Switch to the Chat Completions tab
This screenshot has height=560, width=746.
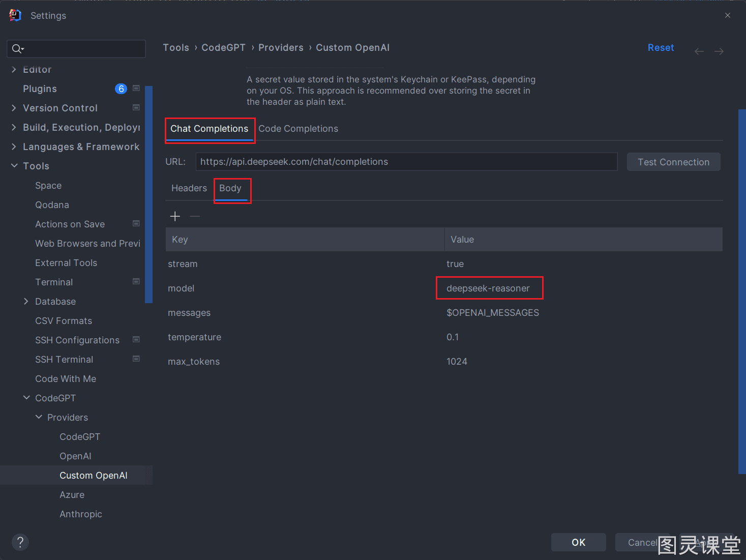point(210,129)
